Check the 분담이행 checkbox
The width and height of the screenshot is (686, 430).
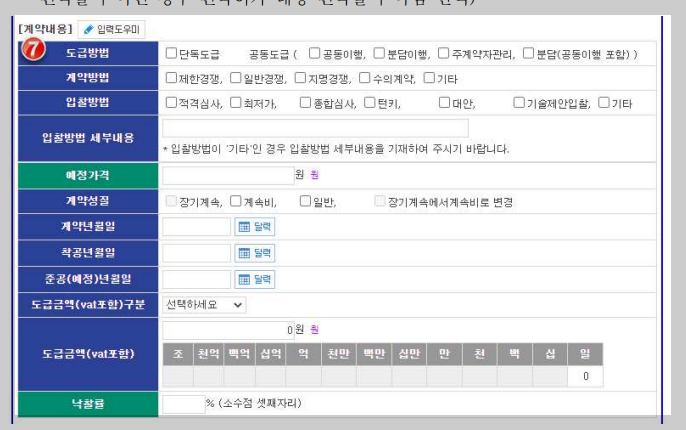[x=379, y=53]
